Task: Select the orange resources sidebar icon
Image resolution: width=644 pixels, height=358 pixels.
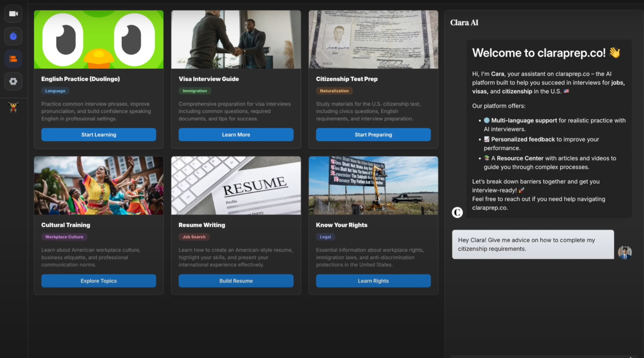Action: pos(13,59)
